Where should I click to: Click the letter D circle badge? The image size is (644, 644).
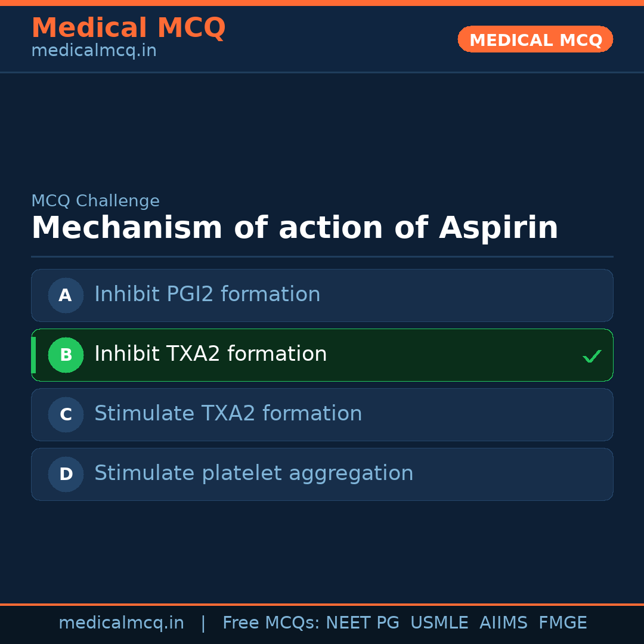66,474
